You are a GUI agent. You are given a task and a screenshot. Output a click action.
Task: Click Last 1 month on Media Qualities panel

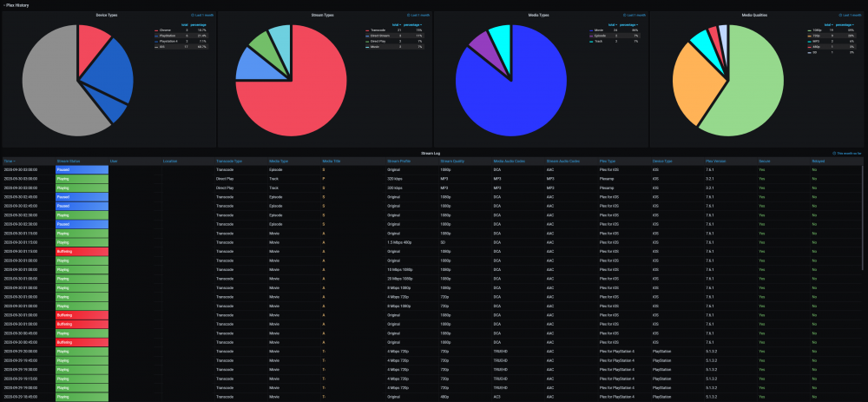851,16
